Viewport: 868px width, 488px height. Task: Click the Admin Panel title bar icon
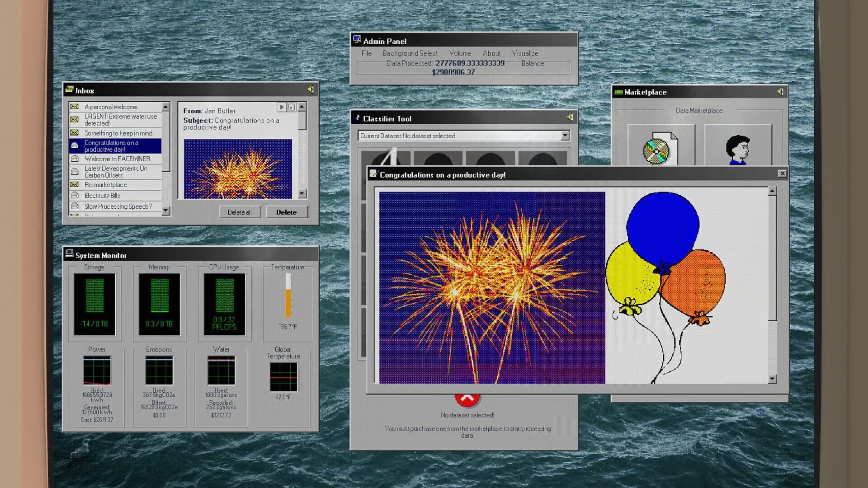click(357, 40)
